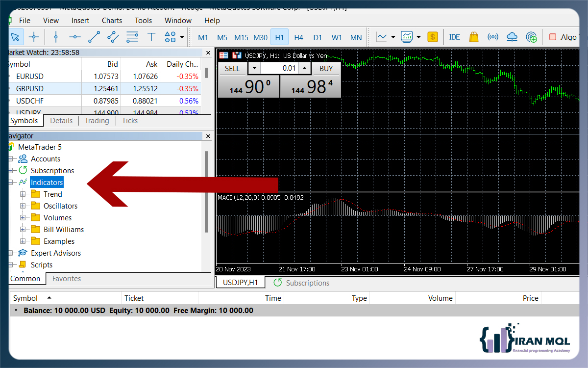
Task: Click the Signals broadcast icon
Action: pyautogui.click(x=493, y=37)
